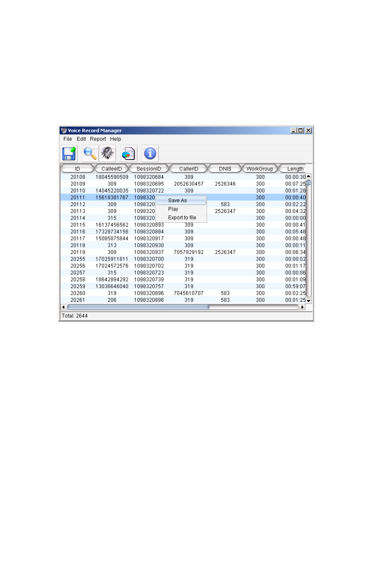Select row with ID 20110
Image resolution: width=392 pixels, height=580 pixels.
(x=183, y=191)
